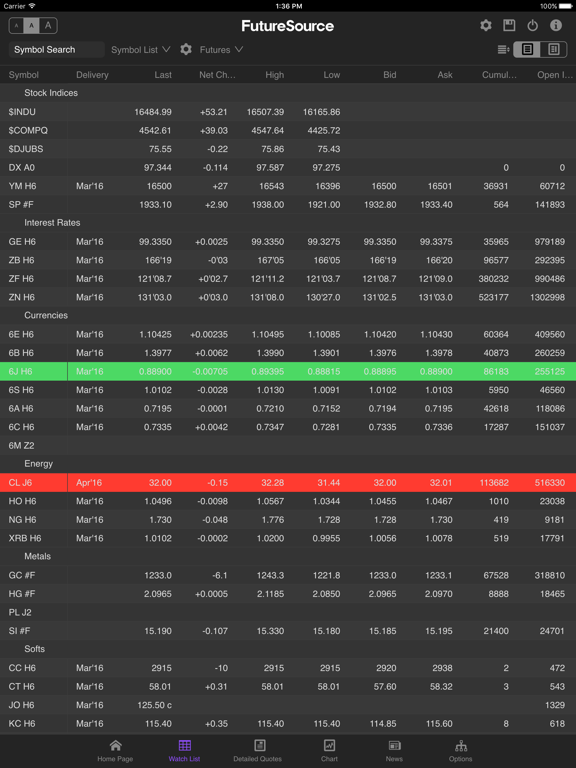Click the Ask column header
This screenshot has height=768, width=576.
pos(445,75)
